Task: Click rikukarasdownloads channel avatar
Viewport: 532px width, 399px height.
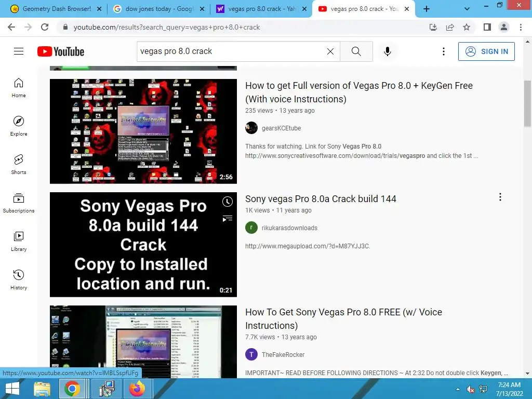Action: pos(251,228)
